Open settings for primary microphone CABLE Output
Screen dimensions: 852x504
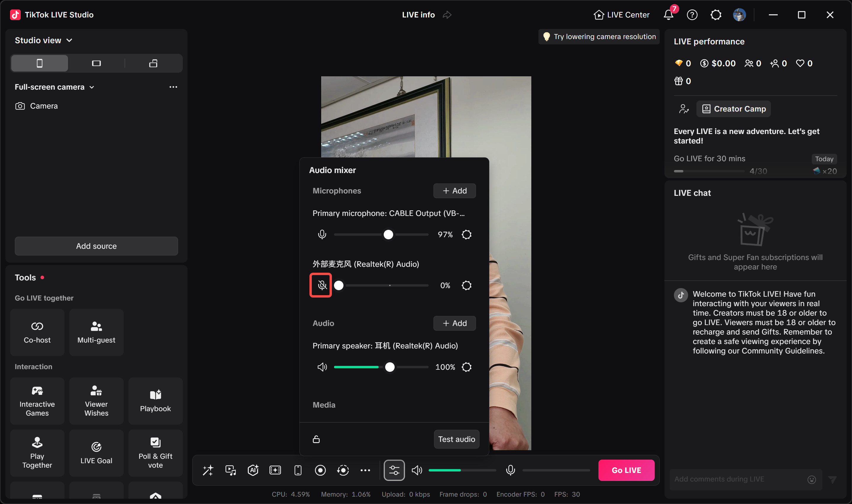point(466,234)
